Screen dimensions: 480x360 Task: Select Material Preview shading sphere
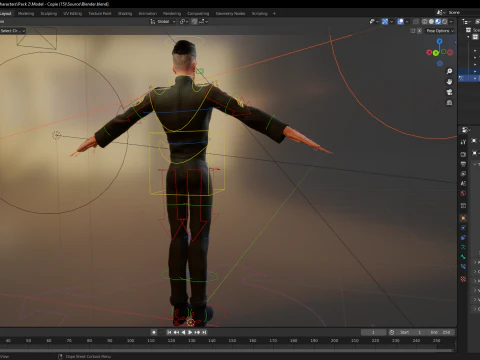(438, 22)
